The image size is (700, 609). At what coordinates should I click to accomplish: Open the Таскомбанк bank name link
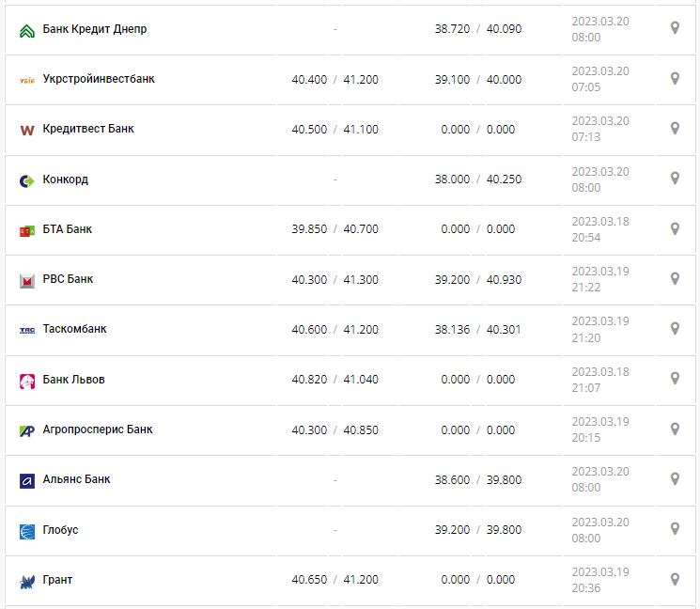[75, 329]
